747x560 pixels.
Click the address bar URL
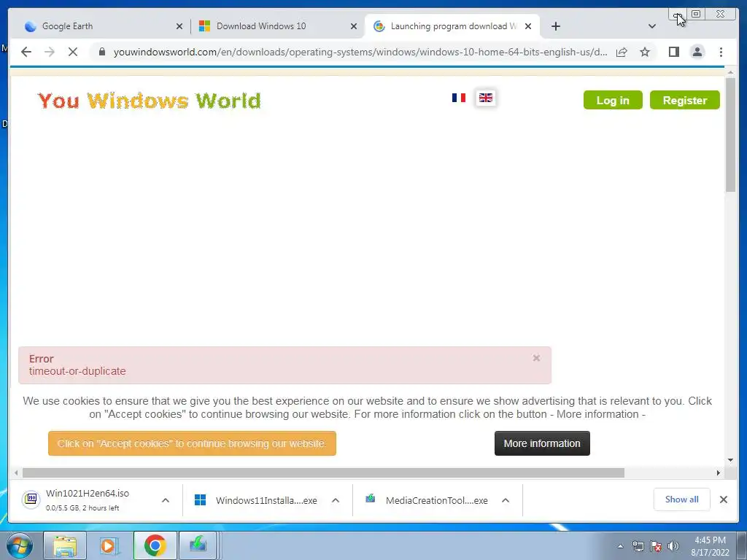click(360, 52)
